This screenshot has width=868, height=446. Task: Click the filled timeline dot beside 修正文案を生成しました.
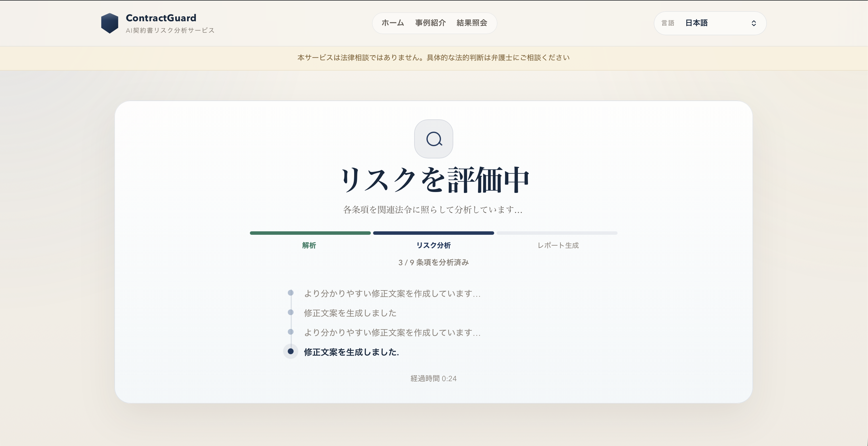pyautogui.click(x=290, y=352)
